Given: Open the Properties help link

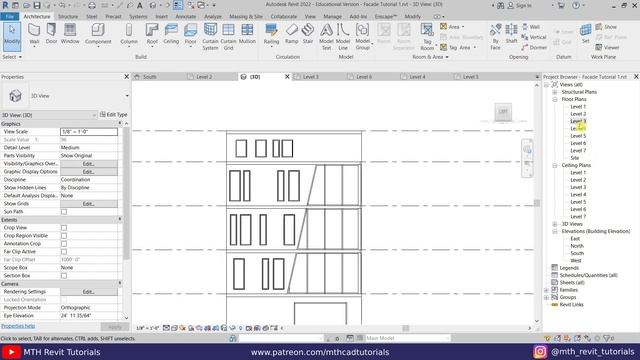Looking at the screenshot, I should pos(18,326).
